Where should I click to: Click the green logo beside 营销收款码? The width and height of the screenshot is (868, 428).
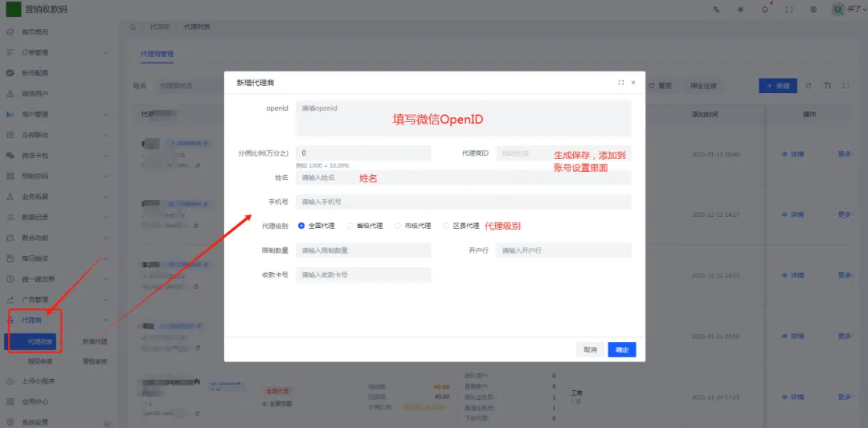click(x=14, y=10)
